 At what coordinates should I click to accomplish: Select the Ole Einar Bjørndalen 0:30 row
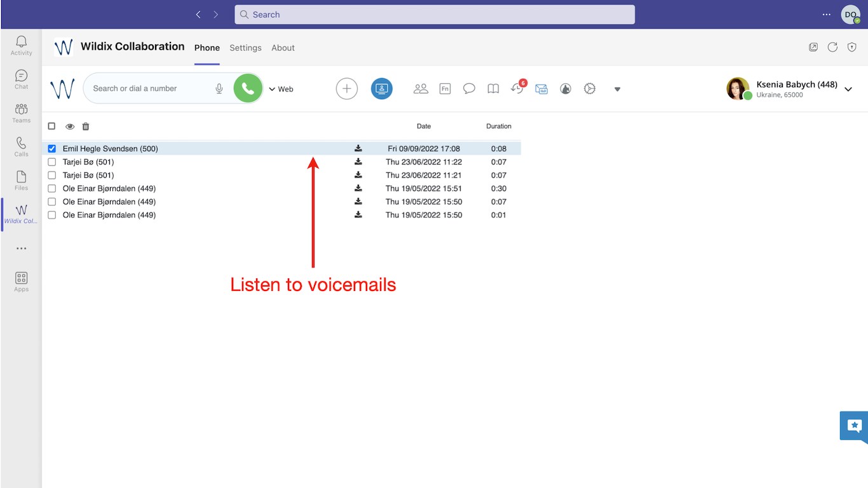pyautogui.click(x=281, y=189)
